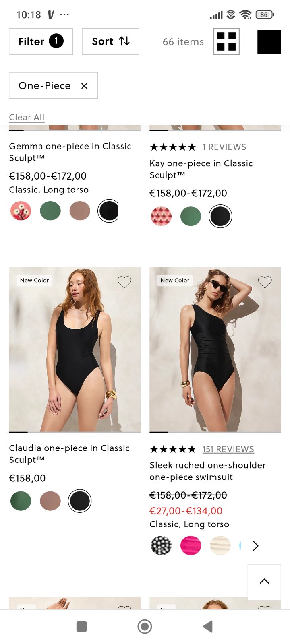The height and width of the screenshot is (644, 290).
Task: Switch to single-column large view
Action: click(x=269, y=42)
